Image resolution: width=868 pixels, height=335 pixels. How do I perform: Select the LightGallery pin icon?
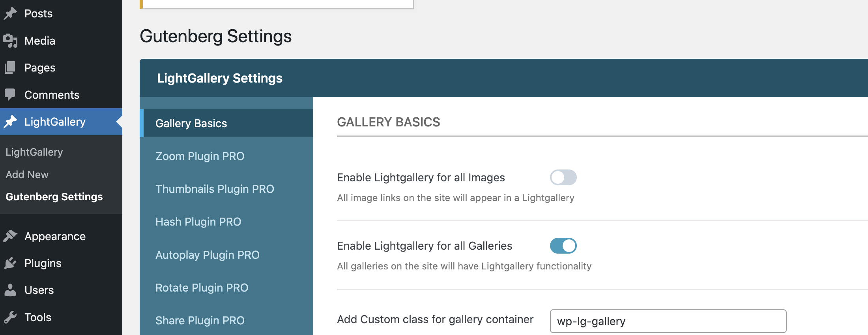click(x=11, y=122)
